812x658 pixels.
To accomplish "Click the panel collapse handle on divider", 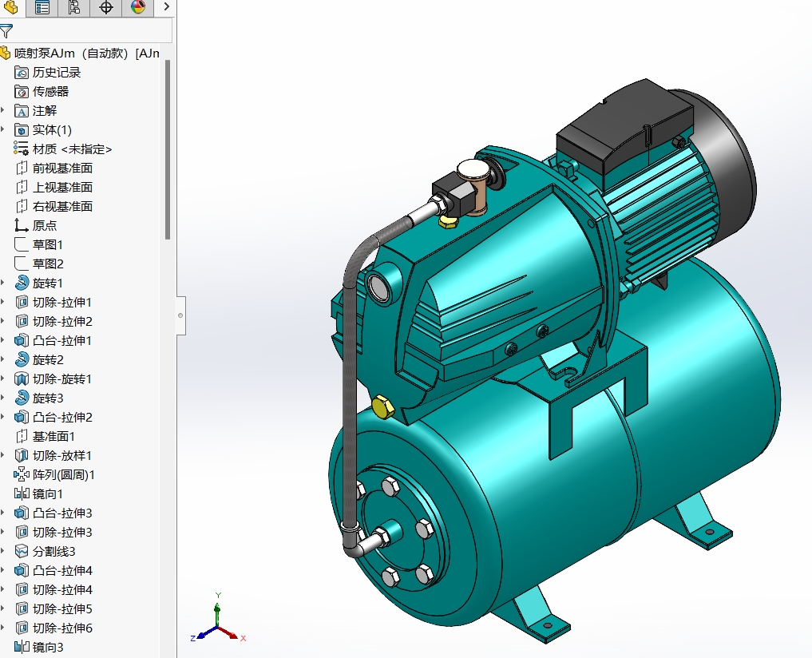I will (180, 315).
